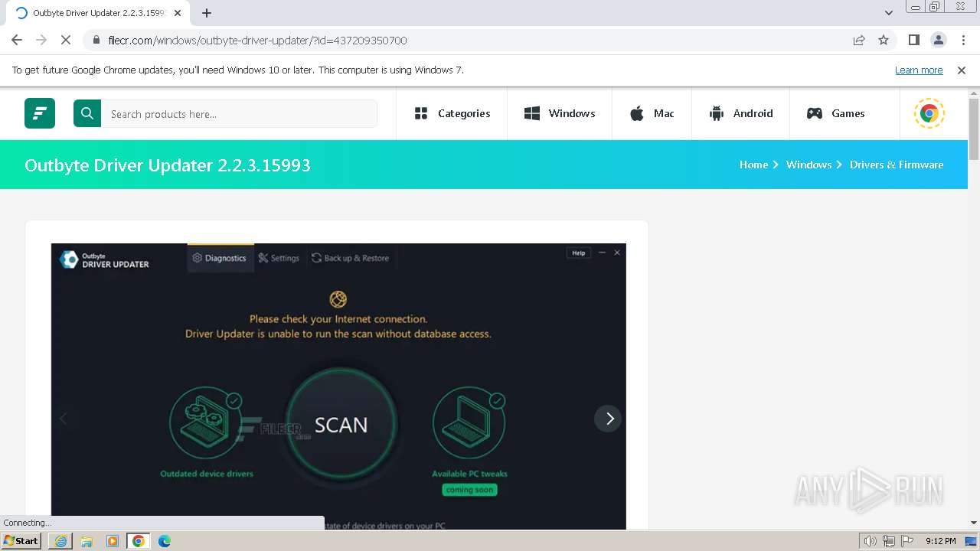
Task: Share this page icon
Action: coord(859,40)
